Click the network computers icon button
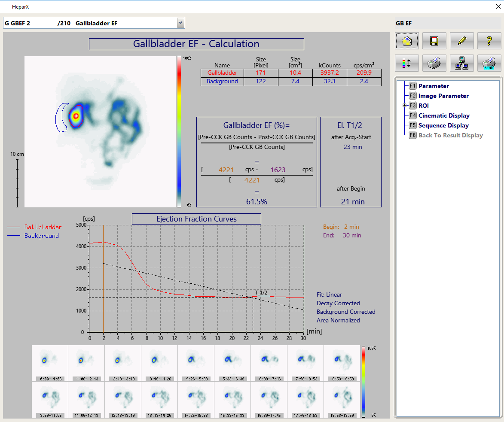Viewport: 504px width, 422px height. [x=462, y=63]
